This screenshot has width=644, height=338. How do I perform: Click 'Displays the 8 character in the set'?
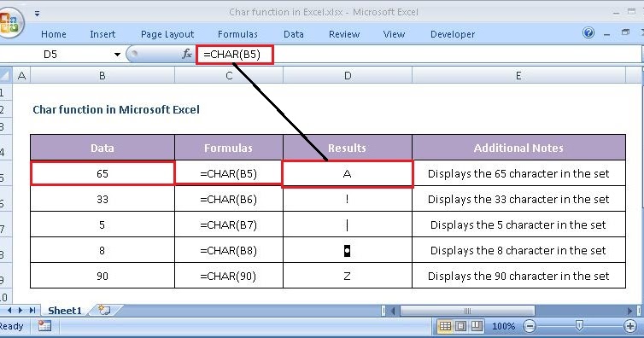[518, 250]
